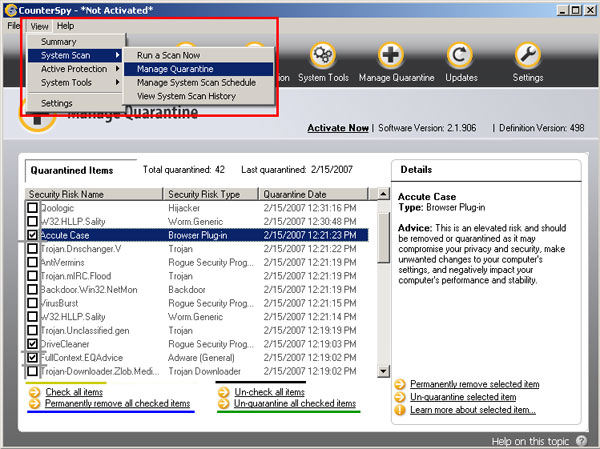600x449 pixels.
Task: Select the Trojan-Downloader.Zlob.Medi... row
Action: 197,371
